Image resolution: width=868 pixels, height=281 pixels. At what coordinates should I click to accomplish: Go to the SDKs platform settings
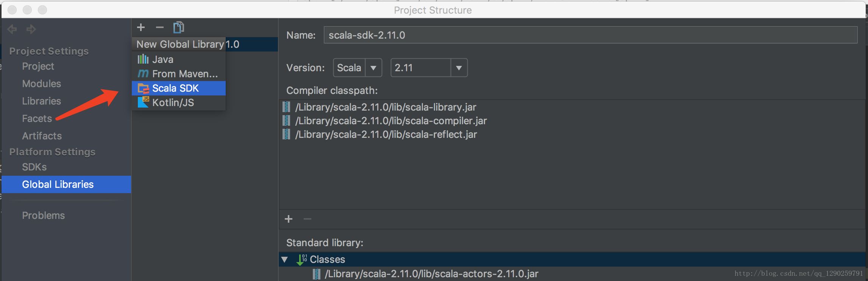tap(34, 167)
